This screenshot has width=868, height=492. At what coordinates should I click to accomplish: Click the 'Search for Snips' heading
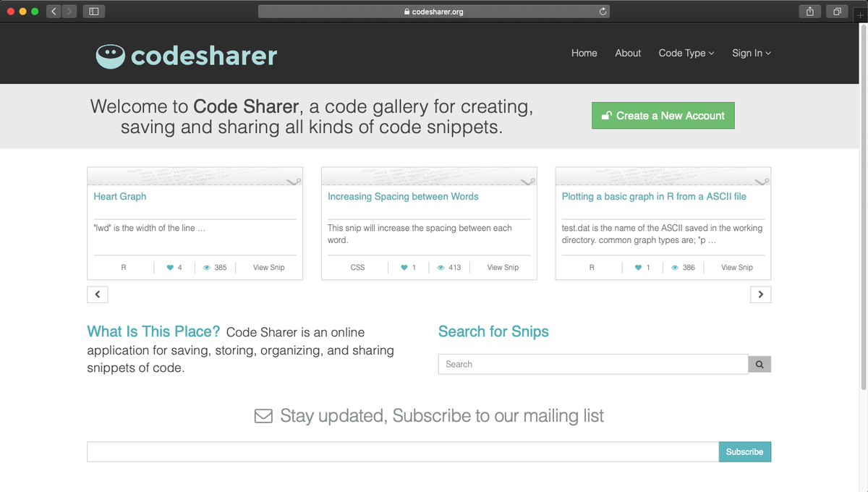click(x=493, y=331)
